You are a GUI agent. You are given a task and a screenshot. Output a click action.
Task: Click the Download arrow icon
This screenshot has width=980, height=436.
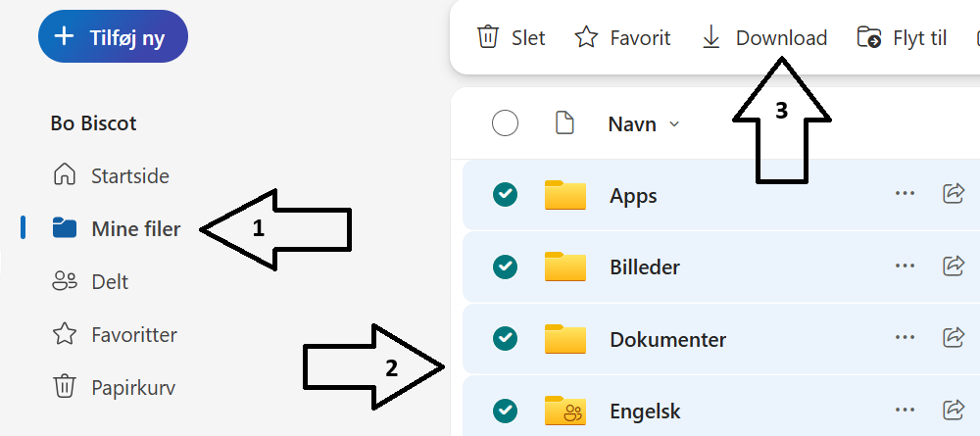click(x=711, y=37)
